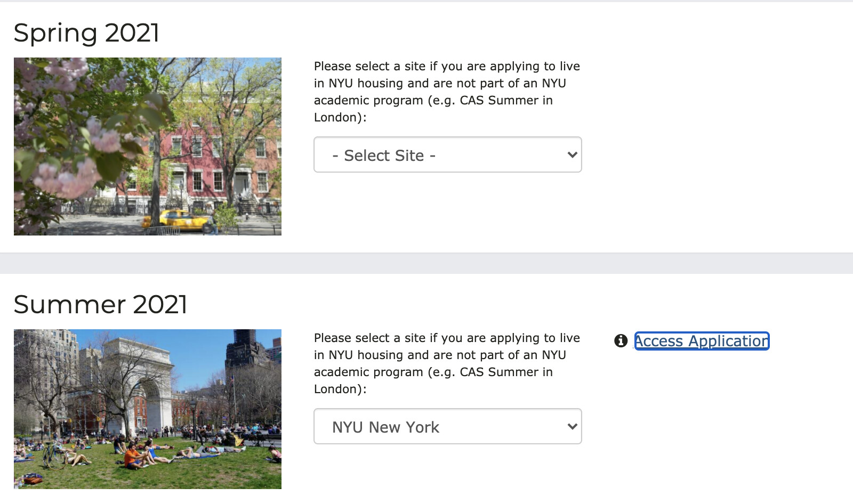Image resolution: width=853 pixels, height=504 pixels.
Task: Click the bicycle in the Summer photo
Action: 55,457
